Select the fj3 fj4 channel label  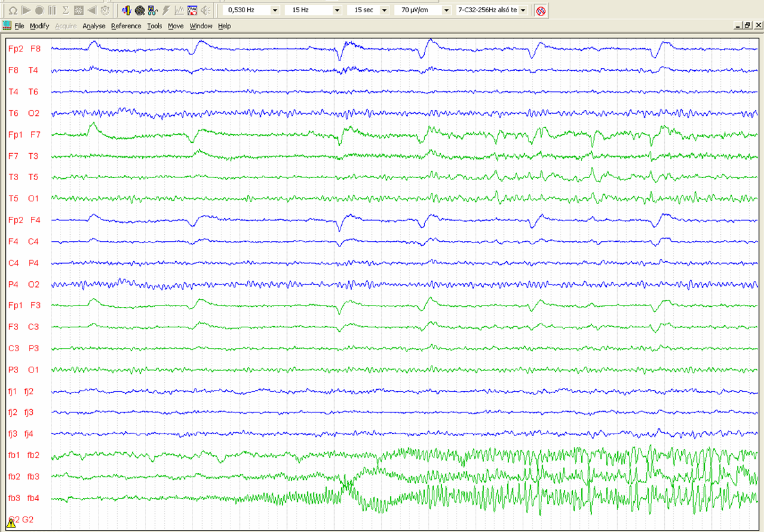tap(21, 434)
